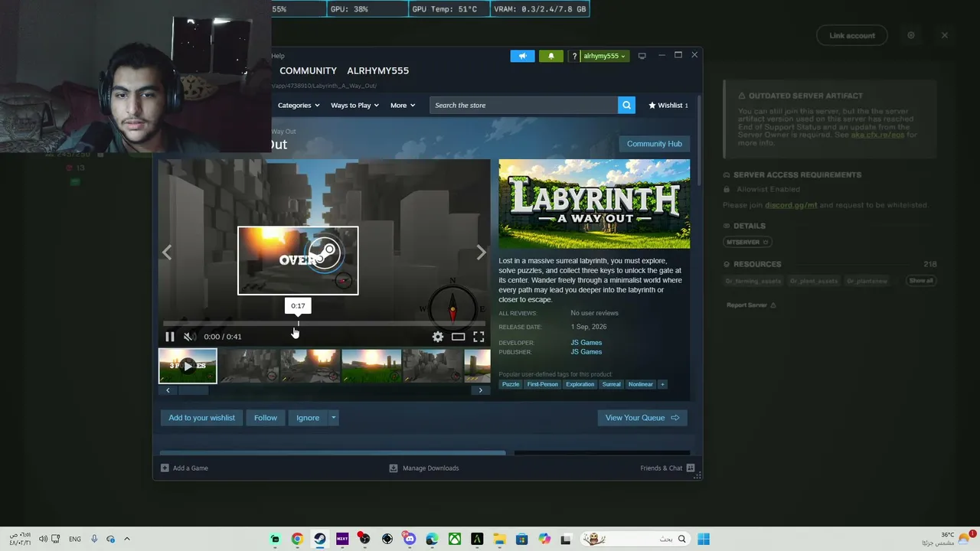Image resolution: width=980 pixels, height=551 pixels.
Task: Open settings gear in background server window
Action: pyautogui.click(x=911, y=35)
